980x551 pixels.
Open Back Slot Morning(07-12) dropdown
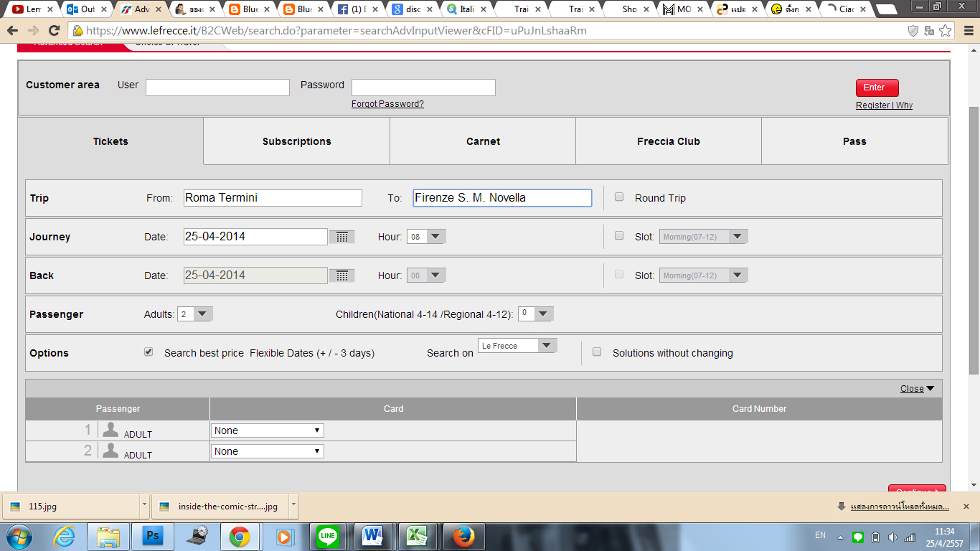(704, 275)
